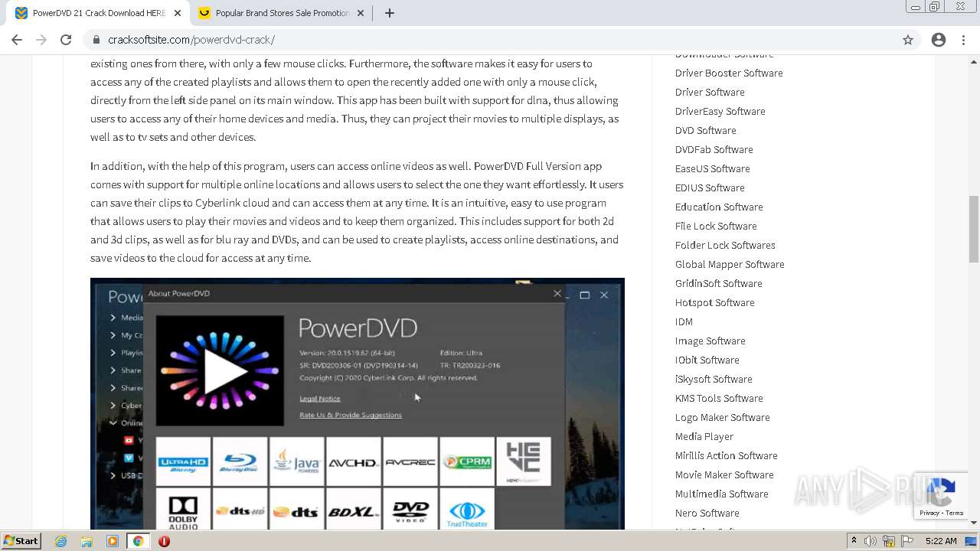Viewport: 980px width, 551px height.
Task: Switch to the PowerDVD 21 Crack Download tab
Action: (98, 13)
